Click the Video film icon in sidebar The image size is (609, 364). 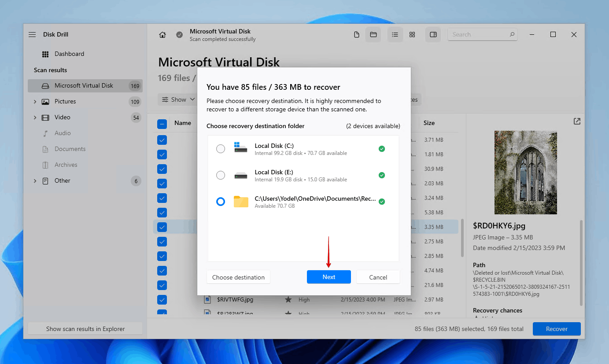[45, 118]
